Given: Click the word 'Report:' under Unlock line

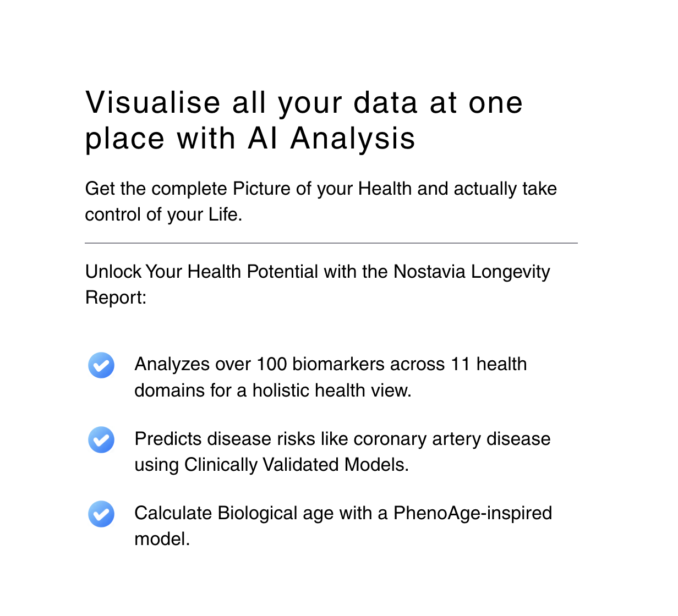Looking at the screenshot, I should tap(116, 298).
